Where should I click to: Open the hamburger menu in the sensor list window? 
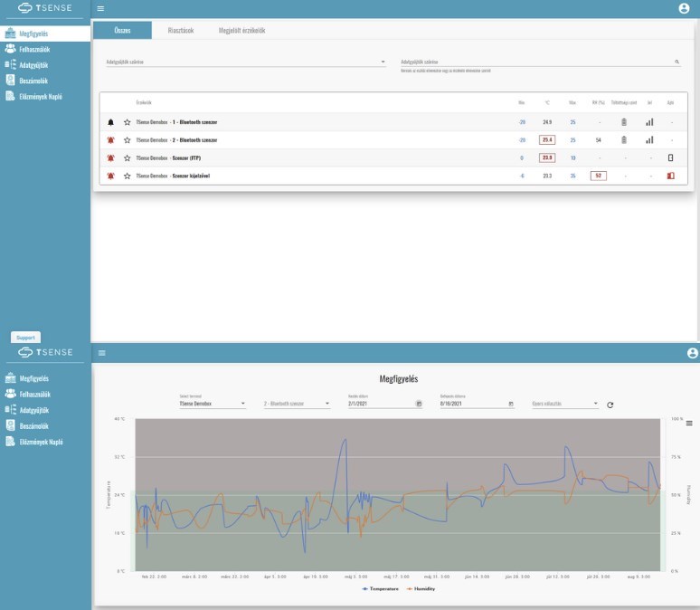click(100, 8)
